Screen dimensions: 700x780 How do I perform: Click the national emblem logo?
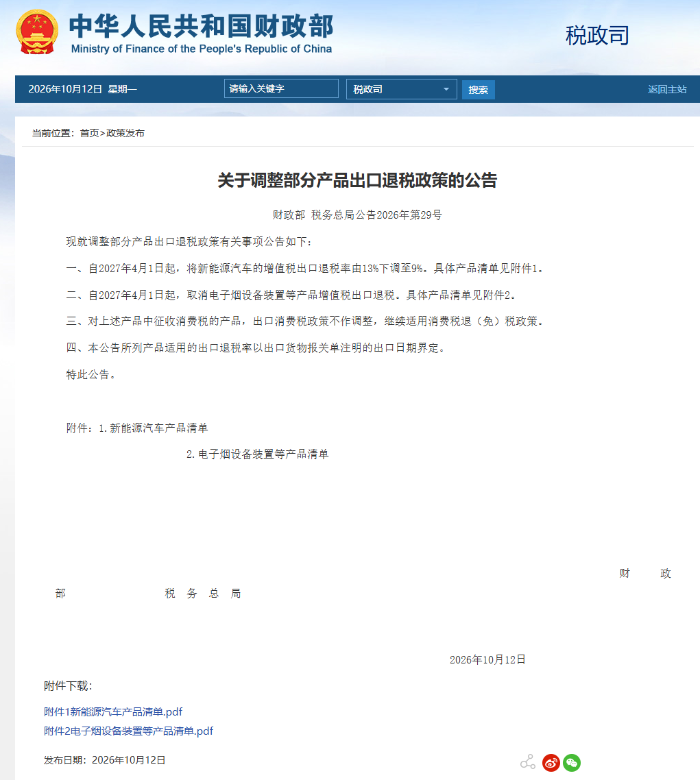tap(37, 32)
